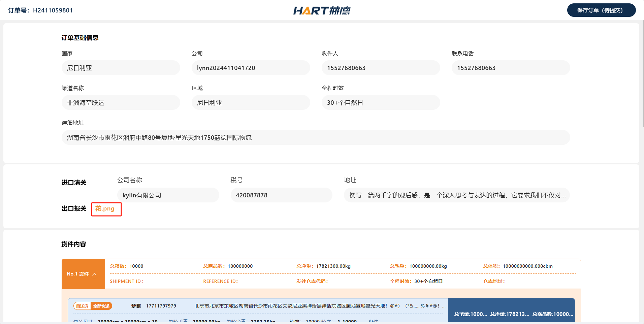Viewport: 644px width, 324px height.
Task: Click the 详细地址 address field
Action: point(315,138)
